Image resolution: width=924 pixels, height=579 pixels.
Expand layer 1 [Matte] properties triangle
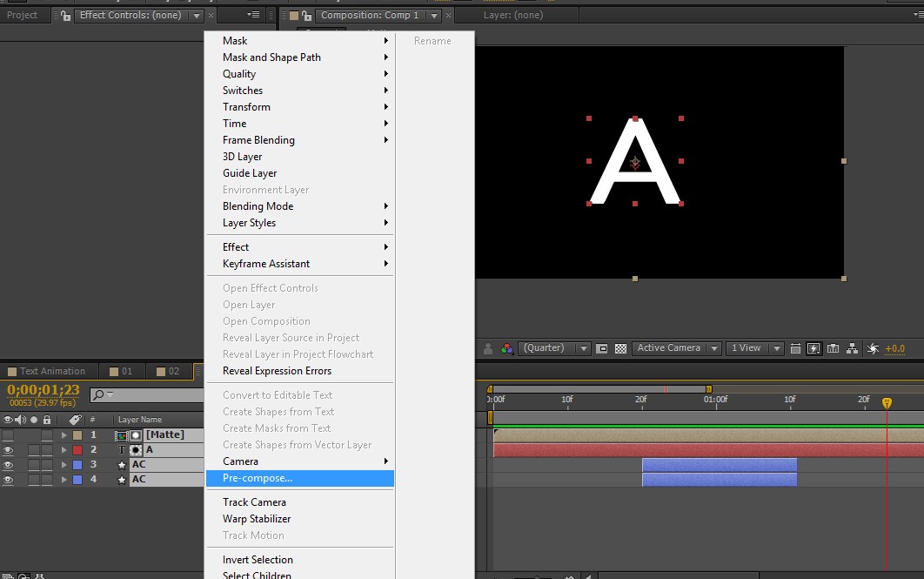click(64, 435)
